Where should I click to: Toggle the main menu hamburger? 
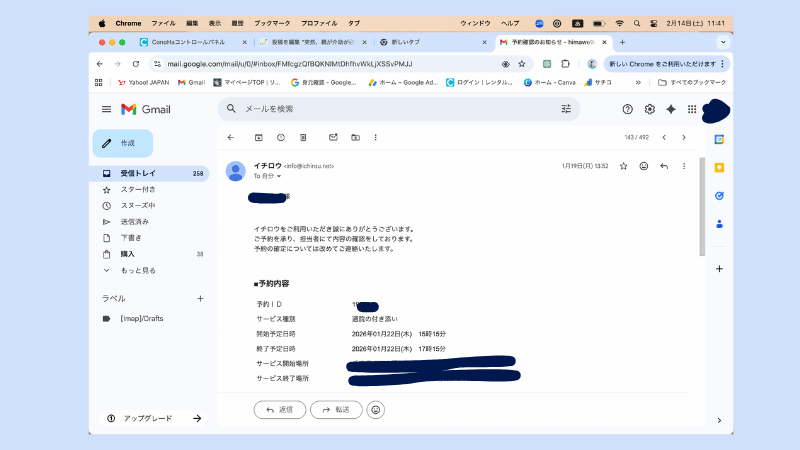[107, 109]
